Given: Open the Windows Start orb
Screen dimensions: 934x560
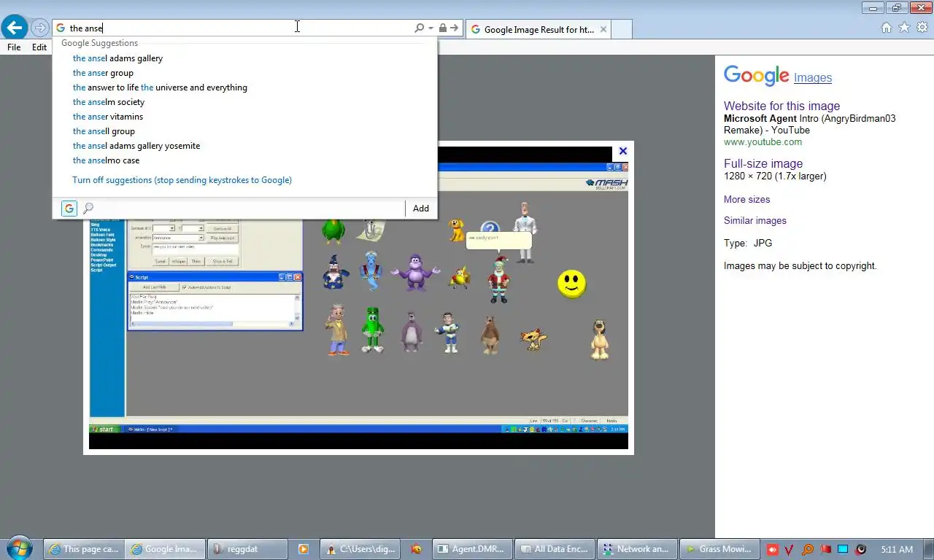Looking at the screenshot, I should point(19,548).
